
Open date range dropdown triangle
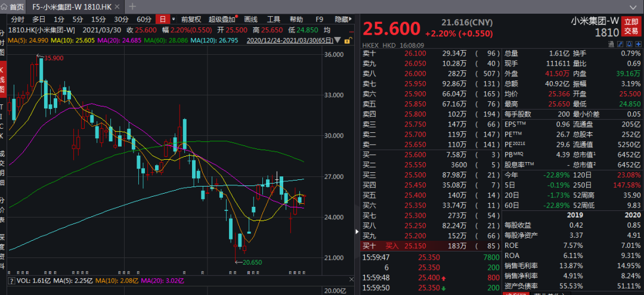click(338, 40)
